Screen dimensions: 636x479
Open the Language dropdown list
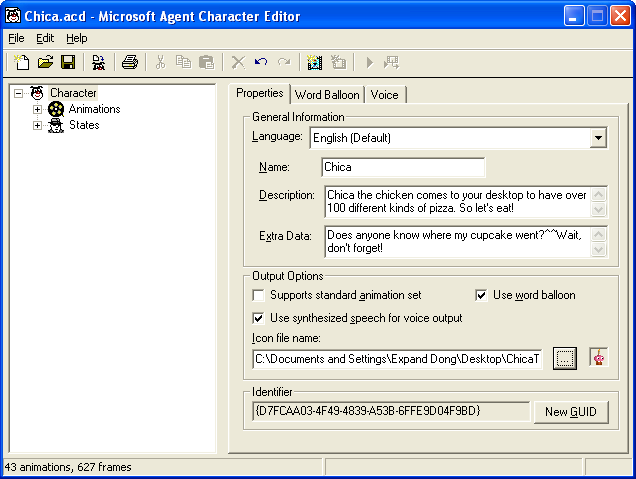(x=598, y=138)
